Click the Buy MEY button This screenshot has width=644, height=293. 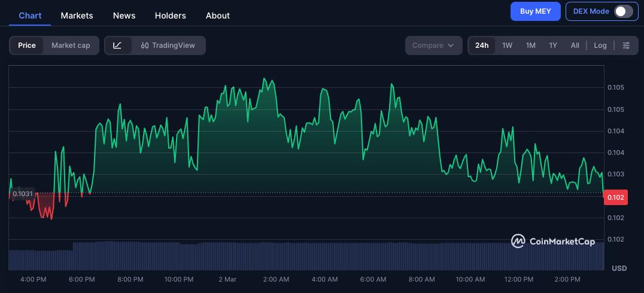[x=535, y=11]
